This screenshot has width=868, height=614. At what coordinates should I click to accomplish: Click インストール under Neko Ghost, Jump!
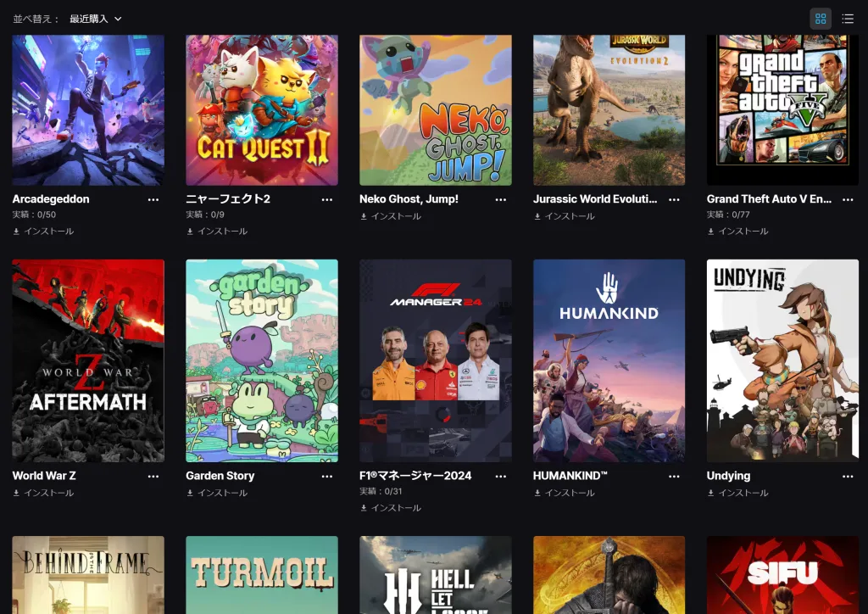[x=391, y=216]
